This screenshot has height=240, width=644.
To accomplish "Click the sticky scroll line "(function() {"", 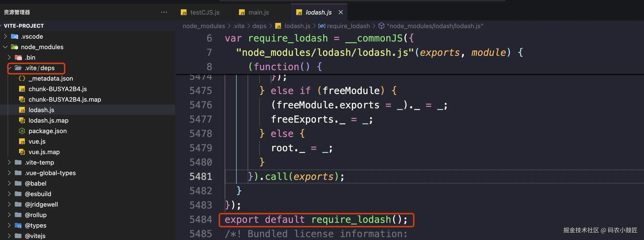I will (x=285, y=67).
